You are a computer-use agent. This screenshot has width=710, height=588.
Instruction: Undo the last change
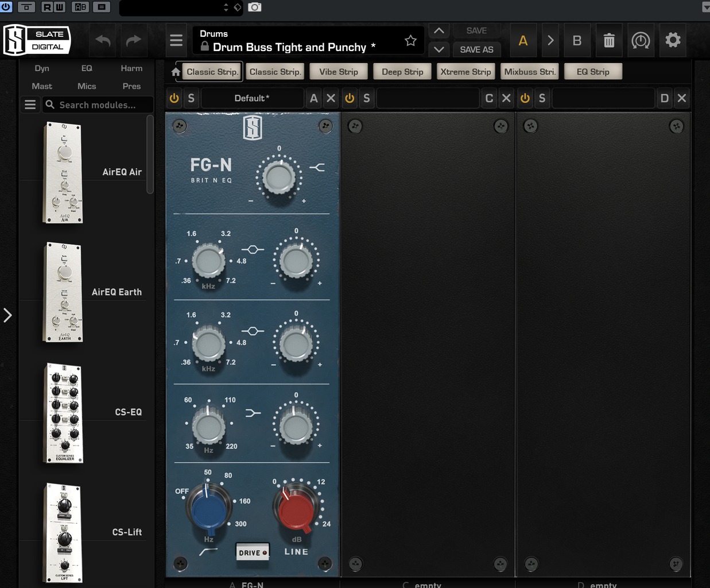pos(103,40)
